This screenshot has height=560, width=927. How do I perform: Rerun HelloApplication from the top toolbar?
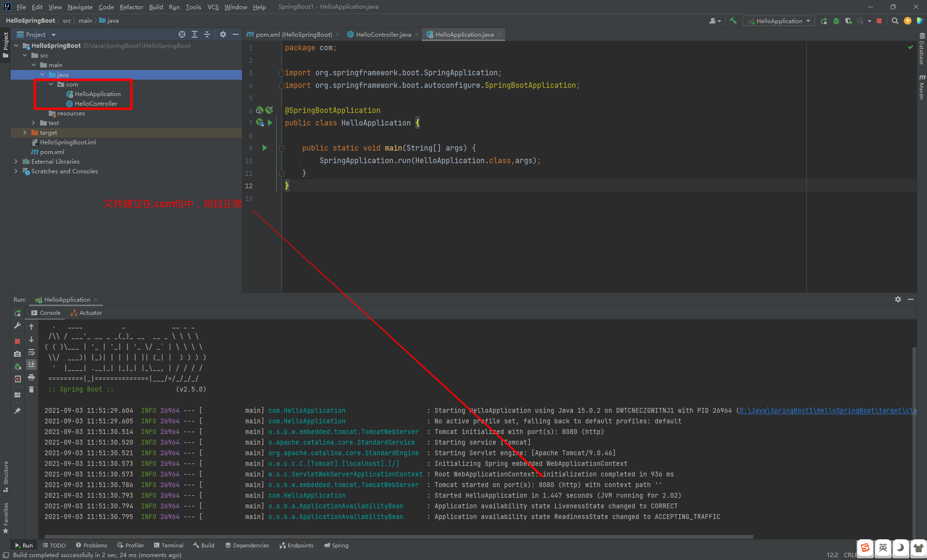pos(824,21)
